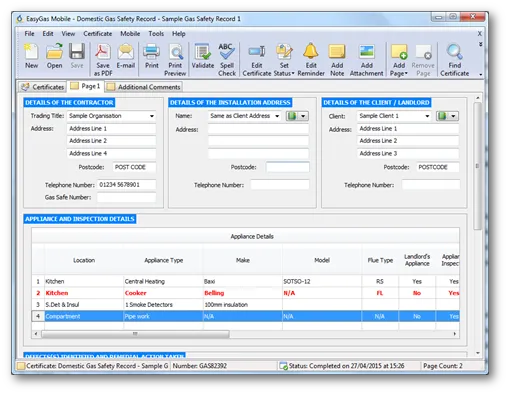This screenshot has width=508, height=394.
Task: Click the Compartment cell in row 4
Action: (84, 316)
